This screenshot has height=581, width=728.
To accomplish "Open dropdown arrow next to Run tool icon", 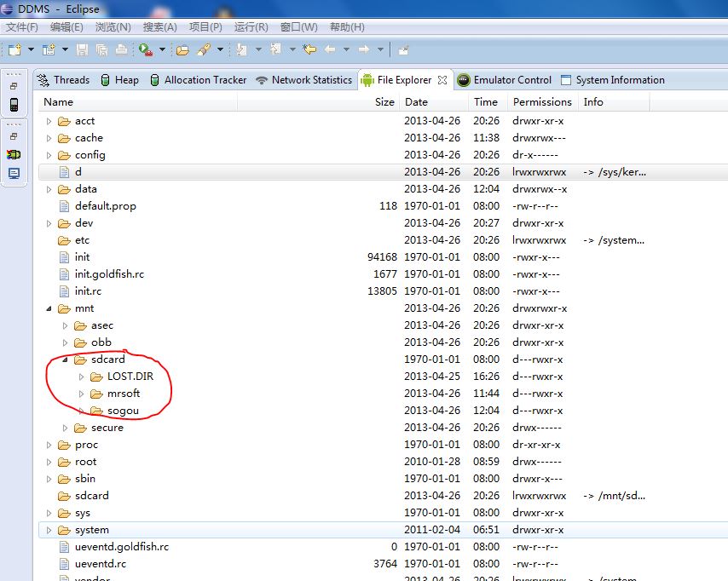I will (162, 49).
